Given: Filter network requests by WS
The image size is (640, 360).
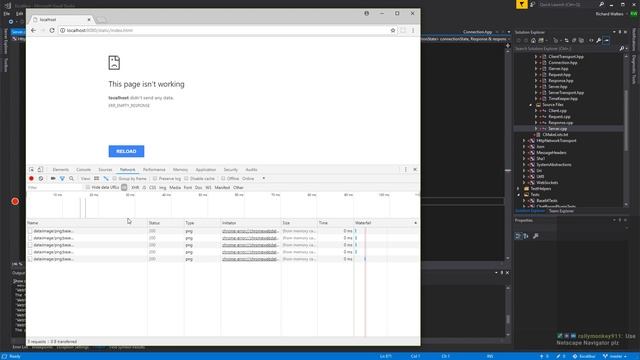Looking at the screenshot, I should tap(208, 188).
